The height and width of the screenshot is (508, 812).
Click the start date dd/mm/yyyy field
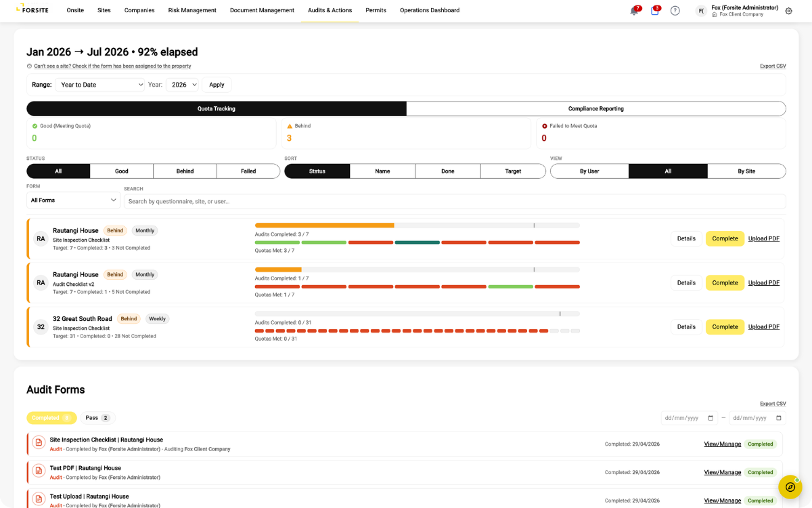[x=690, y=418]
